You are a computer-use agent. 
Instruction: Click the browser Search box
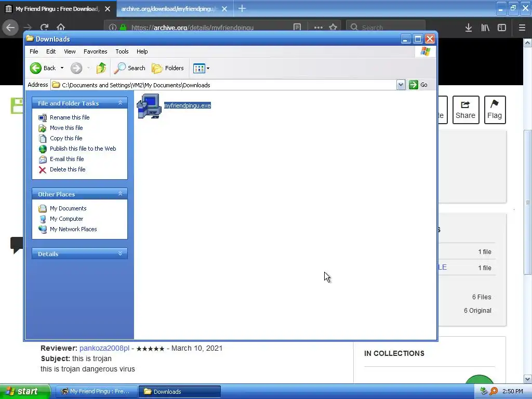(x=386, y=28)
